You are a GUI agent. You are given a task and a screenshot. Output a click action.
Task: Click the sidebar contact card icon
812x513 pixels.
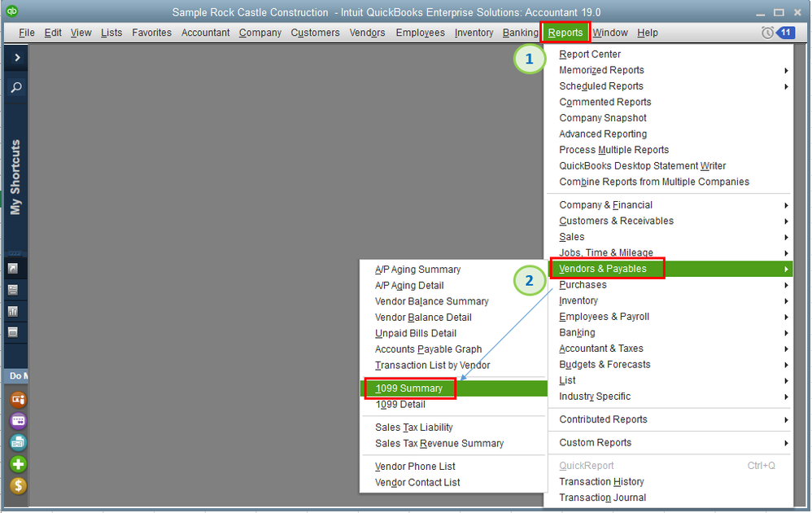[13, 290]
